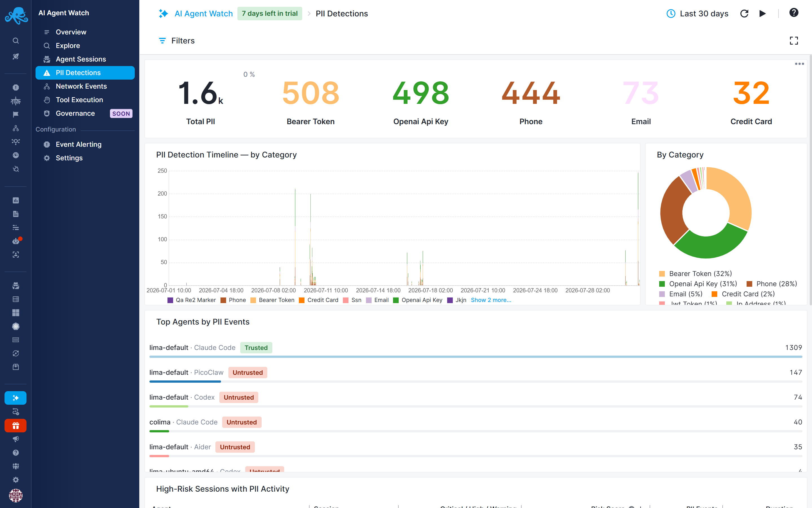The height and width of the screenshot is (508, 812).
Task: Toggle Email series in timeline legend
Action: point(377,300)
